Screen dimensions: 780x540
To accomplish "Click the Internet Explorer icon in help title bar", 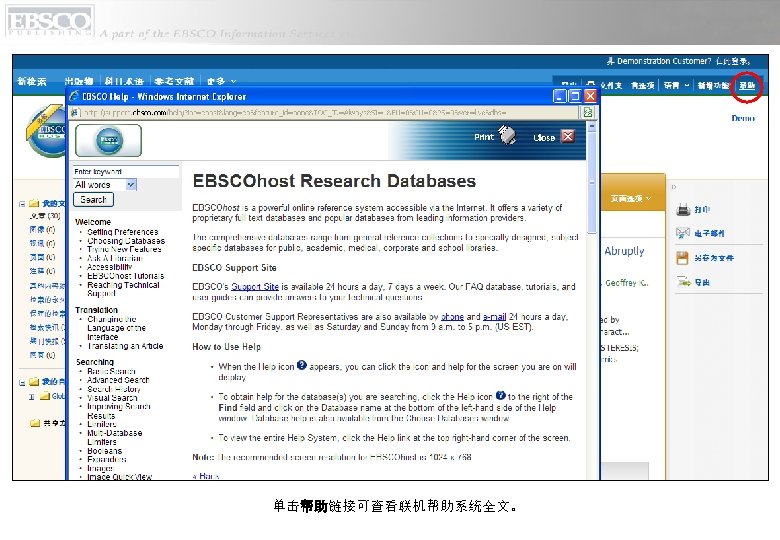I will pos(74,96).
